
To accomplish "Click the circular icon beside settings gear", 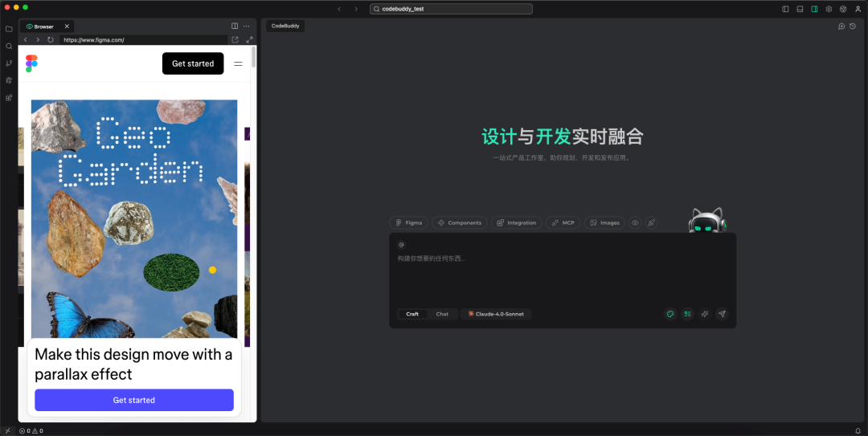I will (843, 9).
